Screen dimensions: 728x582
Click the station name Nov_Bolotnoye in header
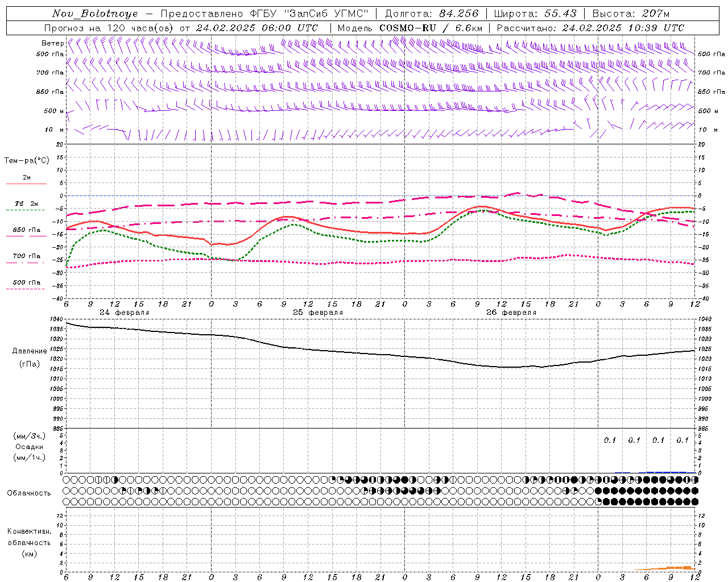pyautogui.click(x=95, y=14)
